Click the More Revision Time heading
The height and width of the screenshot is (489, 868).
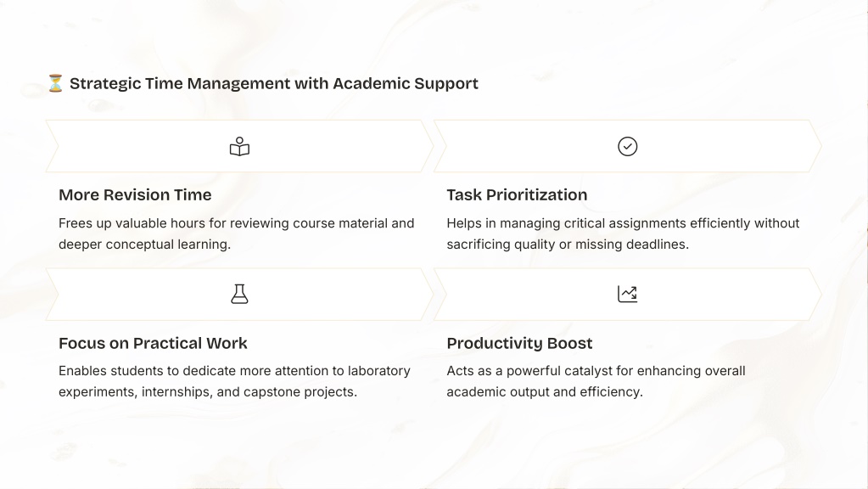[135, 195]
